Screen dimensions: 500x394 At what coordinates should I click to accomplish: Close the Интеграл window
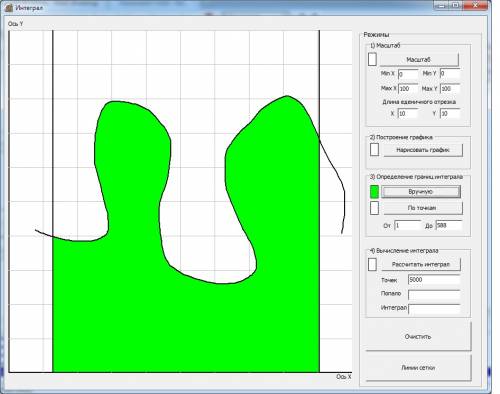476,6
